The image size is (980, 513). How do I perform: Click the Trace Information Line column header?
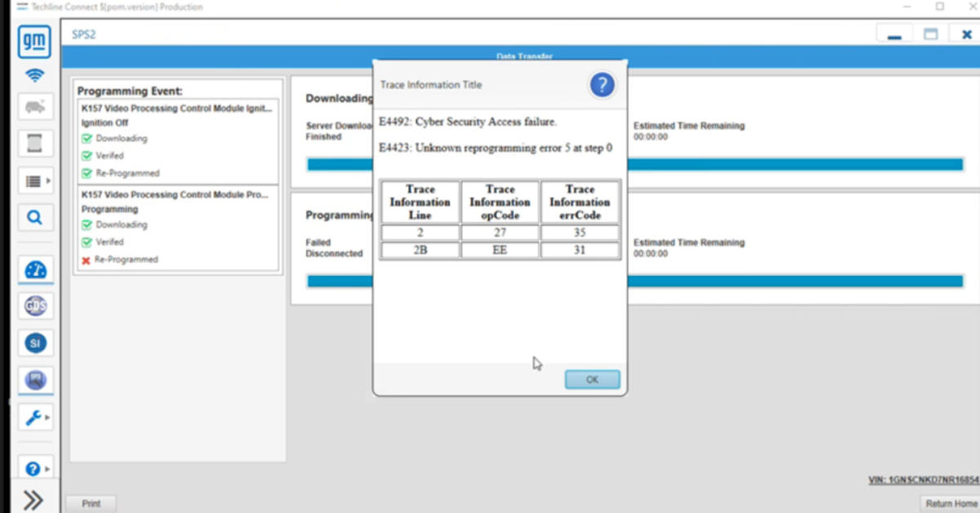point(420,202)
